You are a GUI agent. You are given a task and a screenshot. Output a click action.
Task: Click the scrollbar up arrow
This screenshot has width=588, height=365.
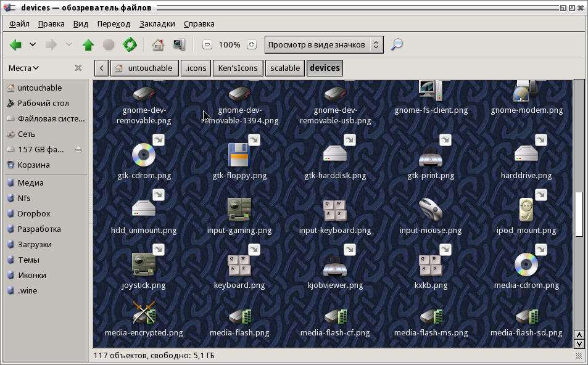click(579, 335)
